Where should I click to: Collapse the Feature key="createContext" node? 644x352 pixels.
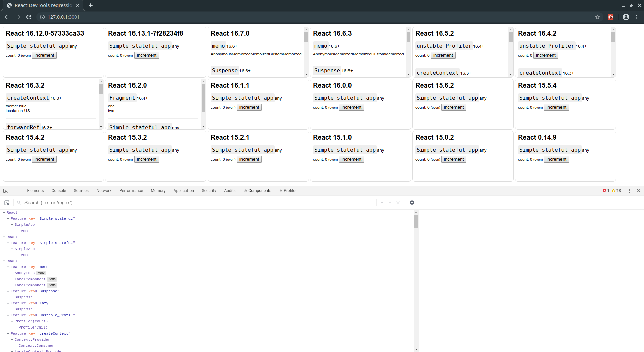click(8, 334)
